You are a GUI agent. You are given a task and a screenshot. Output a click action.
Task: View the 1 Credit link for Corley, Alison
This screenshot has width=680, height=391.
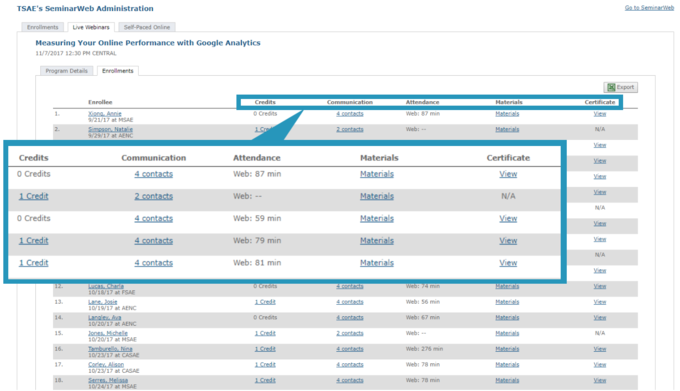pyautogui.click(x=265, y=364)
